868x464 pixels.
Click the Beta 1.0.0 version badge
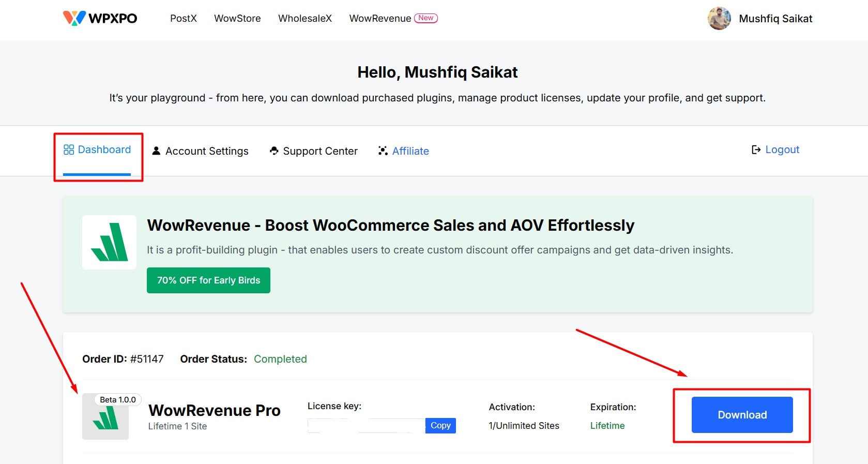[x=118, y=400]
